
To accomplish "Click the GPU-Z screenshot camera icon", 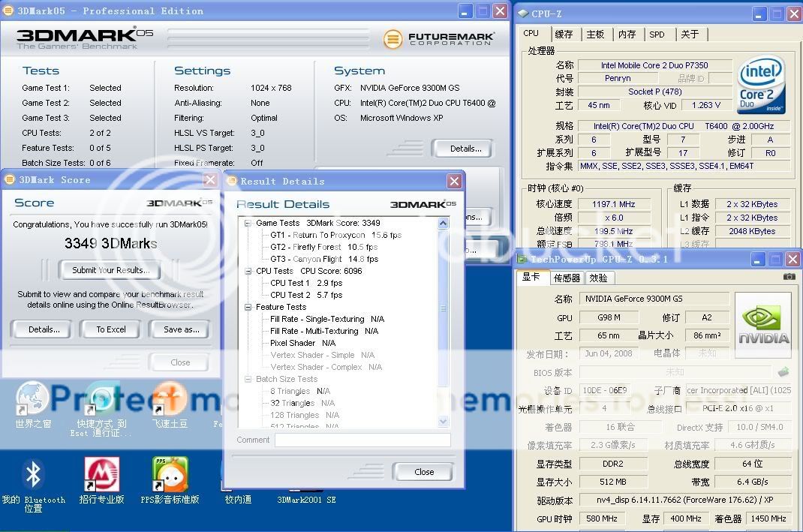I will pyautogui.click(x=789, y=276).
